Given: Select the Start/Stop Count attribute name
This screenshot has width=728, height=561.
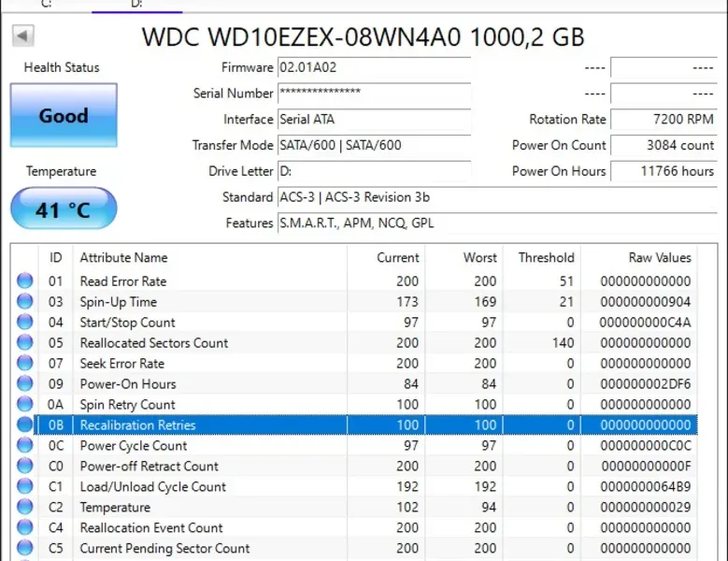Looking at the screenshot, I should [127, 323].
